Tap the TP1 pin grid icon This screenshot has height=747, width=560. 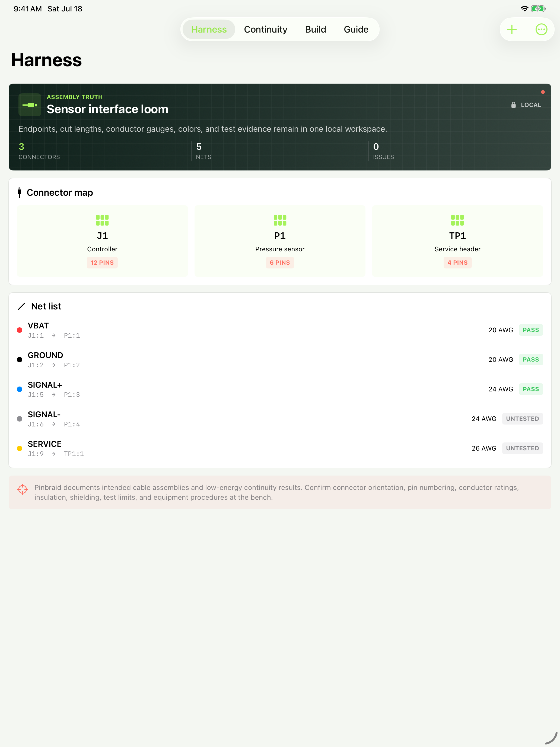(457, 220)
